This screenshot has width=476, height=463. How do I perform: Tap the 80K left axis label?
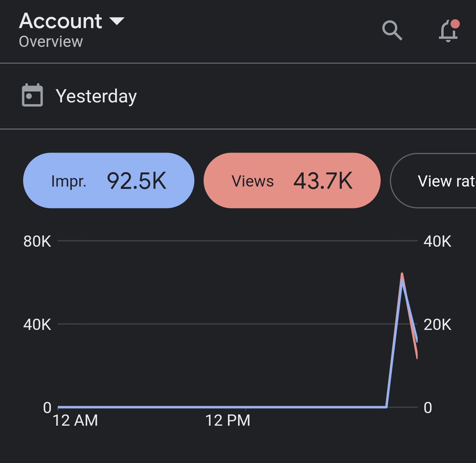click(37, 241)
